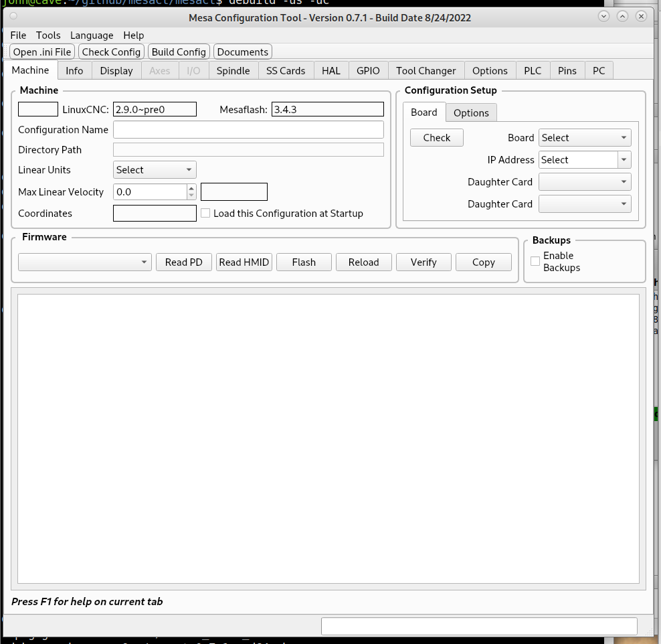661x644 pixels.
Task: Click Open .ini File toolbar button
Action: pos(41,52)
